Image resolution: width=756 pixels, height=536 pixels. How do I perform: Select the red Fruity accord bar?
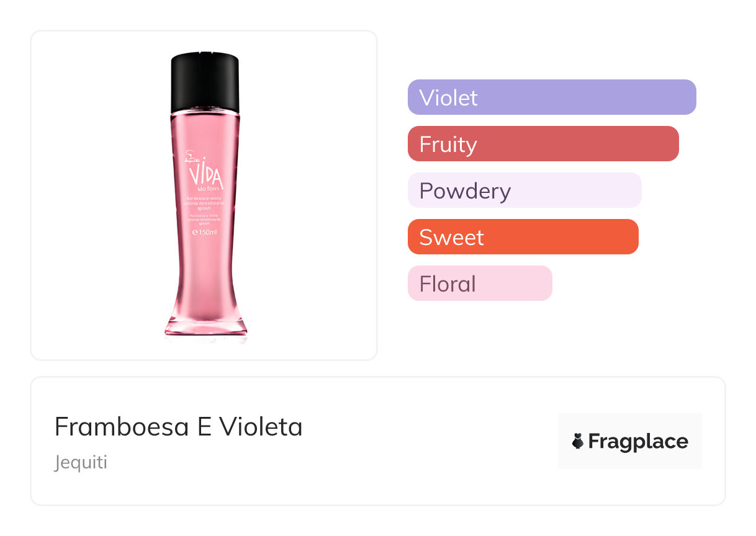pos(542,144)
